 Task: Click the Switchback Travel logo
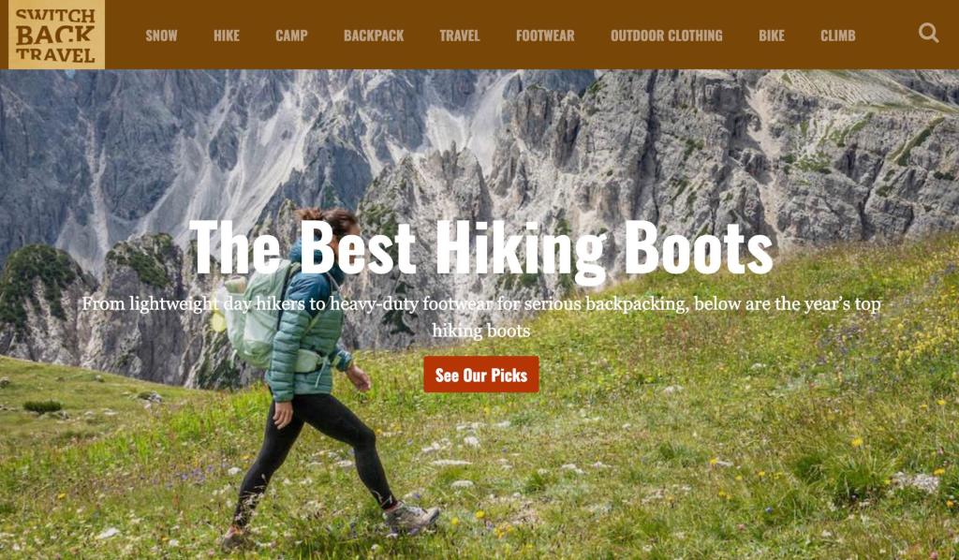[56, 35]
